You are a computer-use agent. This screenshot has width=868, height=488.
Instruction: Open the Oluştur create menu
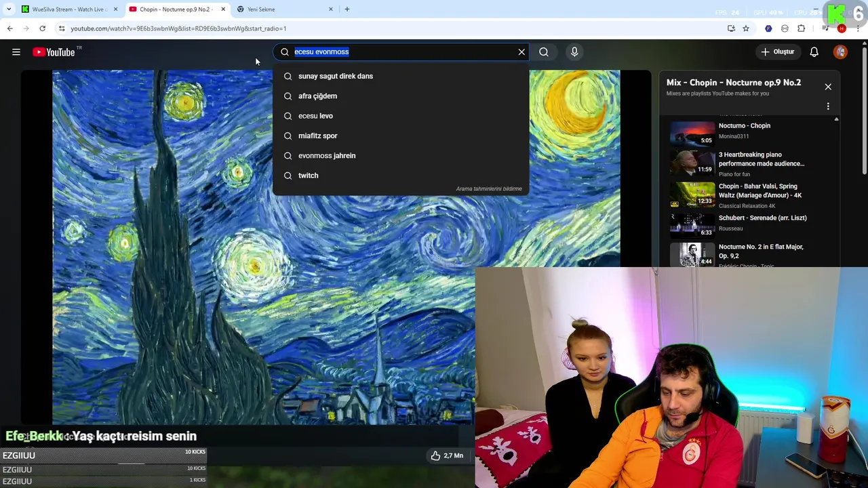[x=778, y=52]
